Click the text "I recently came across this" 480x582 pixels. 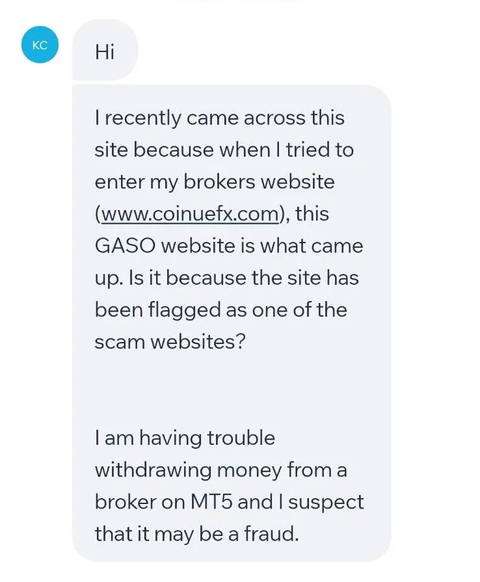coord(219,118)
